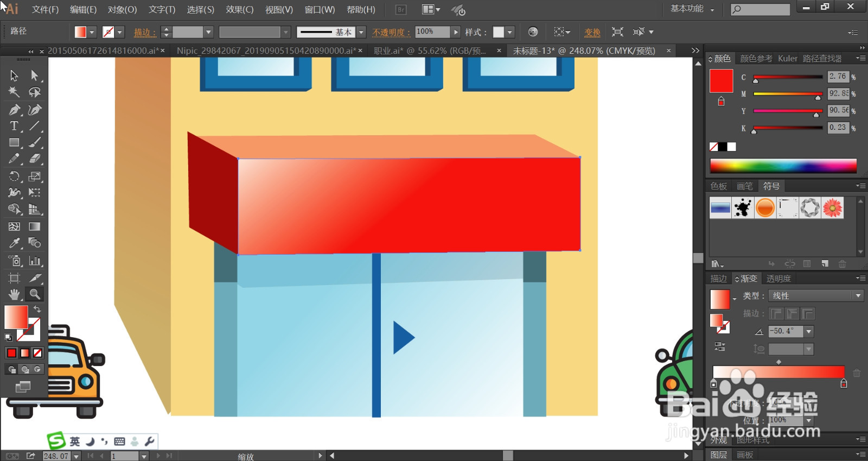The image size is (868, 461).
Task: Activate the Artboard tool
Action: coord(14,278)
